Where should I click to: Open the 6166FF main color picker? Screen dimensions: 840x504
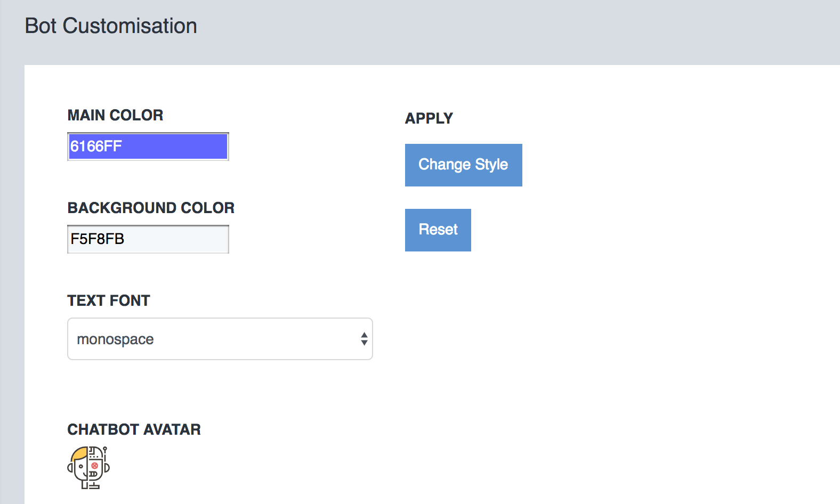pos(148,147)
